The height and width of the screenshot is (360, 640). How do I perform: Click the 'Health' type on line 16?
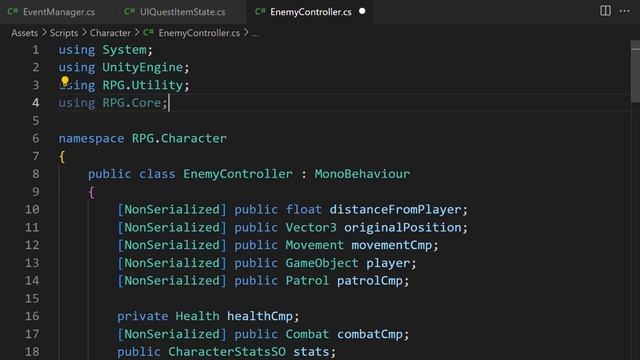pyautogui.click(x=198, y=316)
